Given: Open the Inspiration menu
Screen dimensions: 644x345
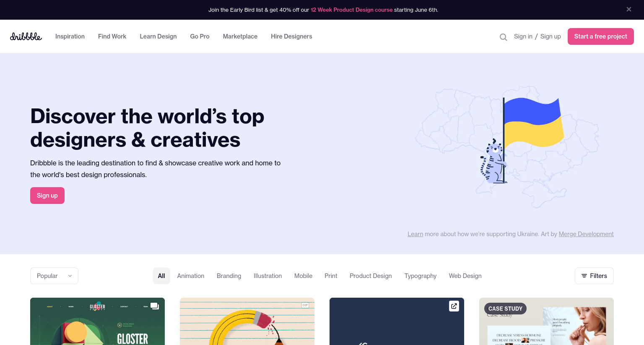Looking at the screenshot, I should point(70,36).
